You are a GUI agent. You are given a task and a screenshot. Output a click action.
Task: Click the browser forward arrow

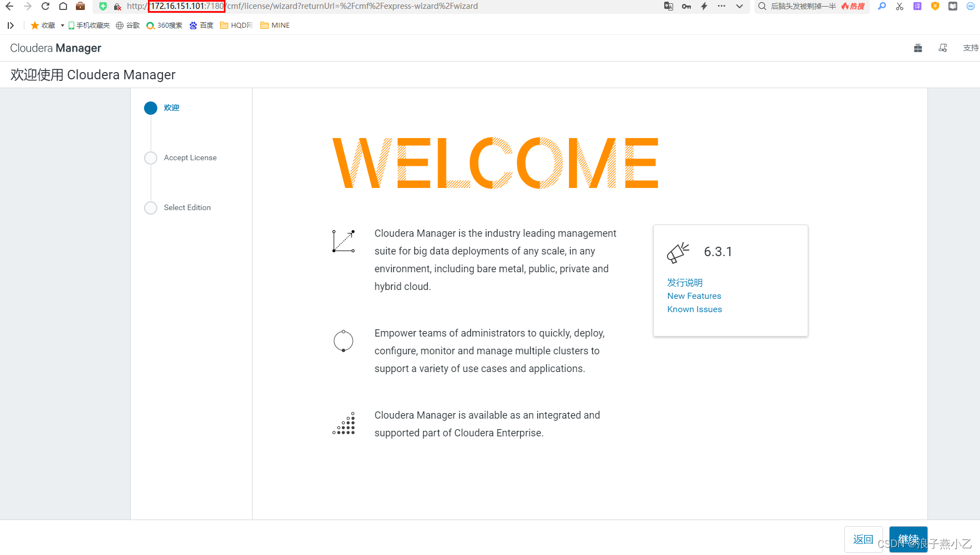[28, 7]
